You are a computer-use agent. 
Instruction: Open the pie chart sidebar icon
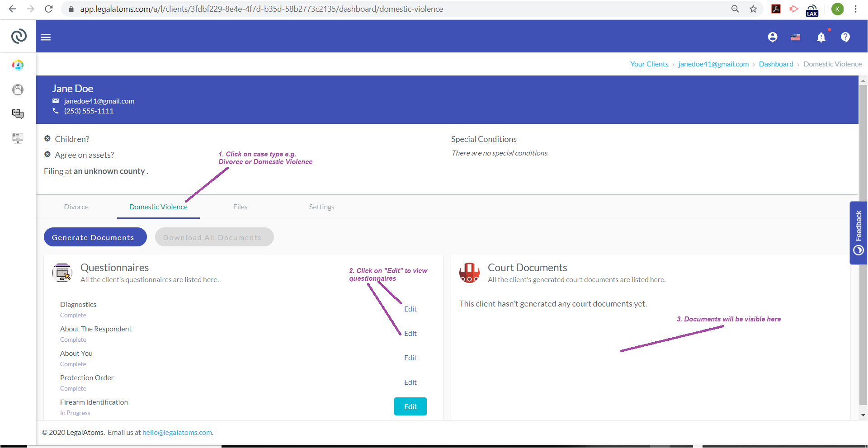point(18,90)
